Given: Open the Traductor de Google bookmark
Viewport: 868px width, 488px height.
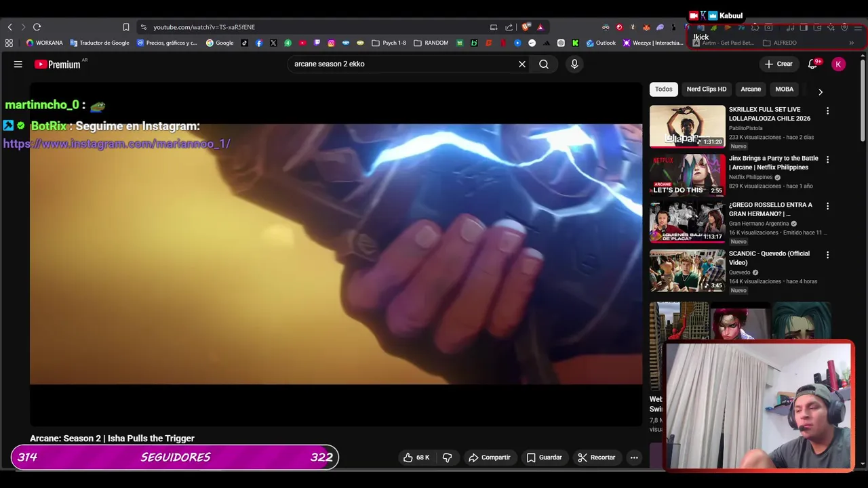Looking at the screenshot, I should [100, 43].
